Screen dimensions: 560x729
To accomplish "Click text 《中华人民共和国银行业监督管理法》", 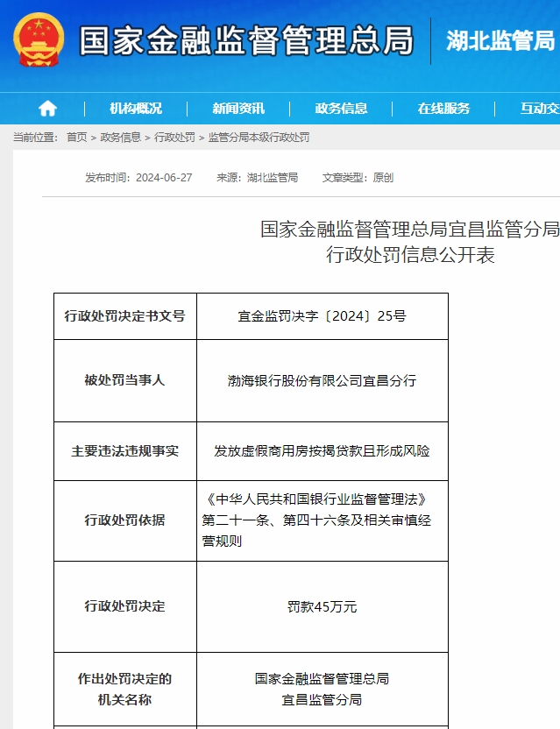I will pos(316,499).
